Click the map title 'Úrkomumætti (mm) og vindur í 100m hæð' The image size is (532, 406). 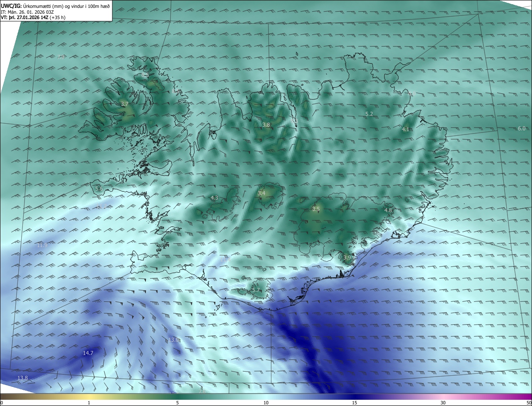[x=66, y=5]
